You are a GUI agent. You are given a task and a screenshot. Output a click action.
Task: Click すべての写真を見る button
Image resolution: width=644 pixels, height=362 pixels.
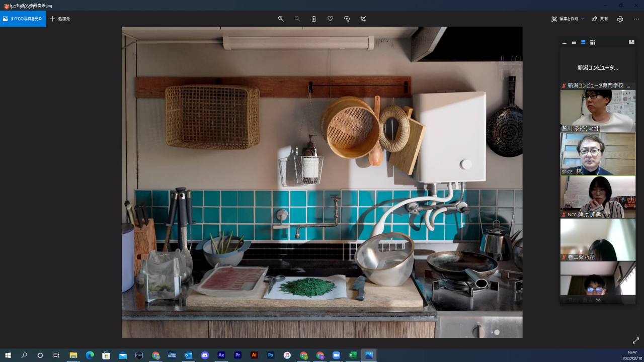(23, 19)
